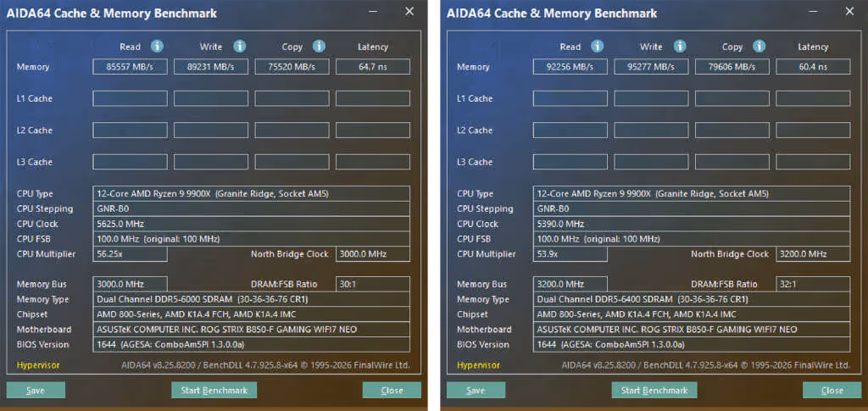Click left window L1 Cache read field

tap(130, 98)
